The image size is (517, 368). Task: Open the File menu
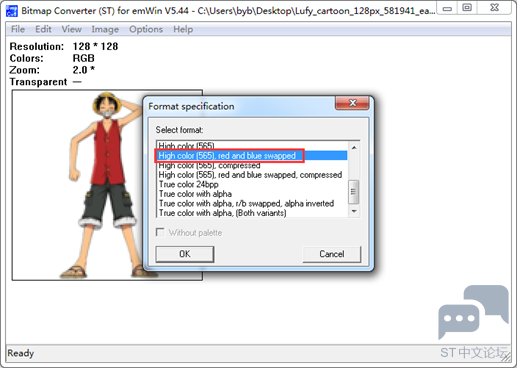18,29
